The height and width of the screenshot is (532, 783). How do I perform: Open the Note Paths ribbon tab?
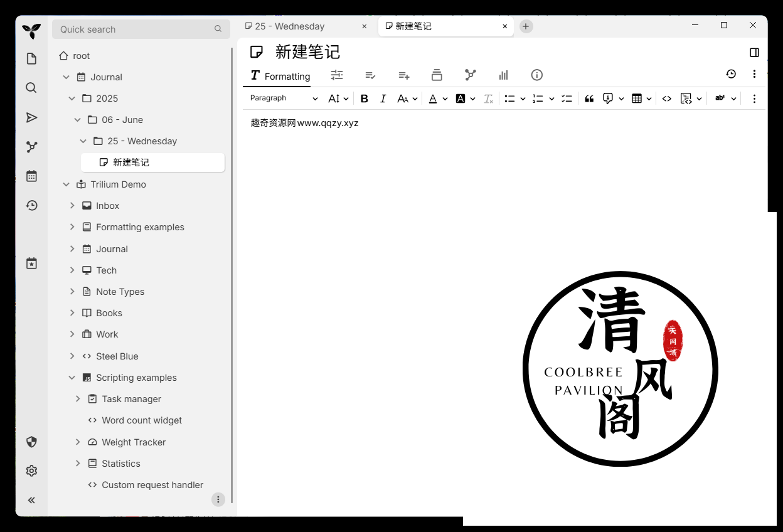[437, 75]
